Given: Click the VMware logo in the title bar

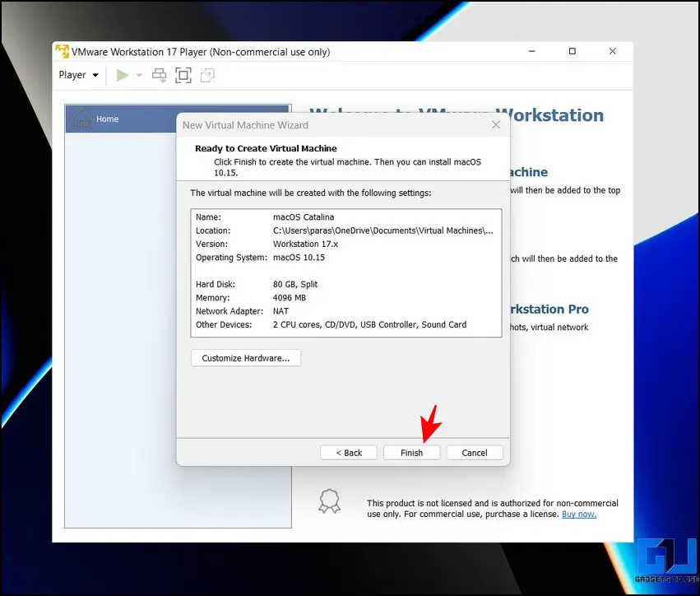Looking at the screenshot, I should click(x=62, y=52).
